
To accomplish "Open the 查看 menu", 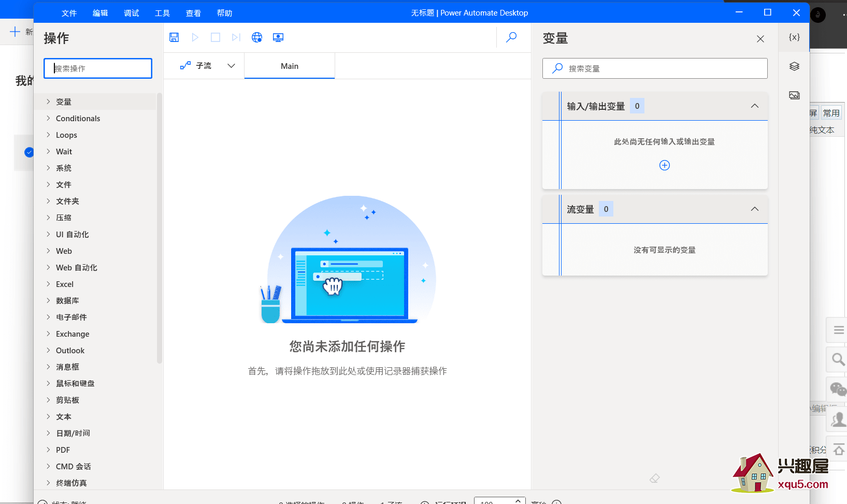I will [193, 13].
